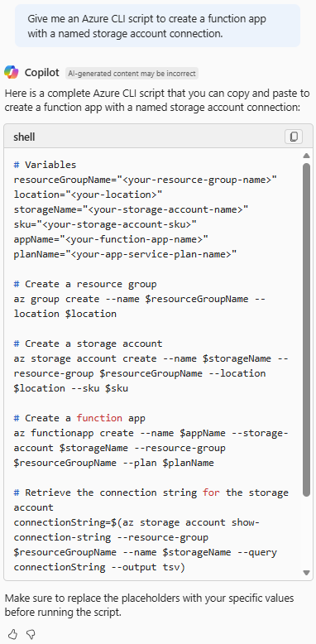
Task: Click the code block vertical scrollbar thumb
Action: (x=306, y=329)
